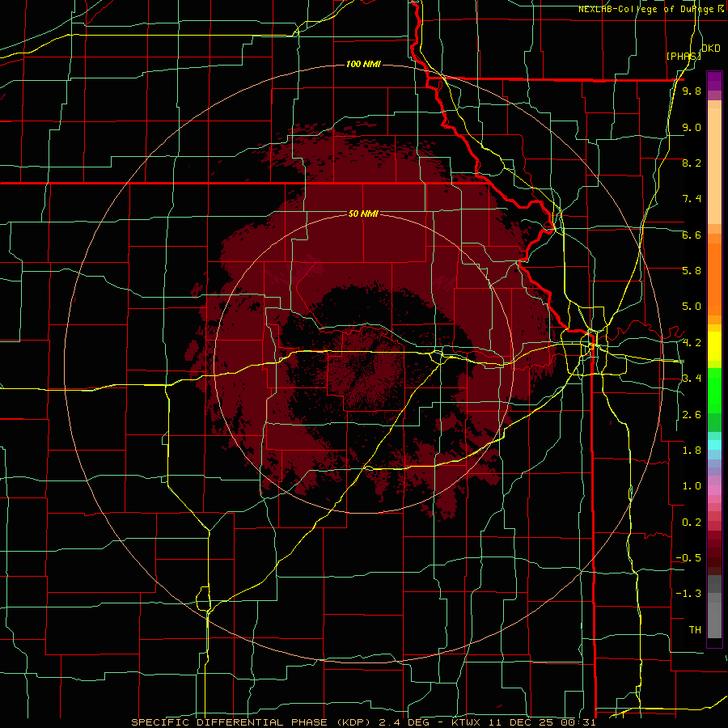
Task: Click the 1.8 value on the scale
Action: click(x=692, y=451)
